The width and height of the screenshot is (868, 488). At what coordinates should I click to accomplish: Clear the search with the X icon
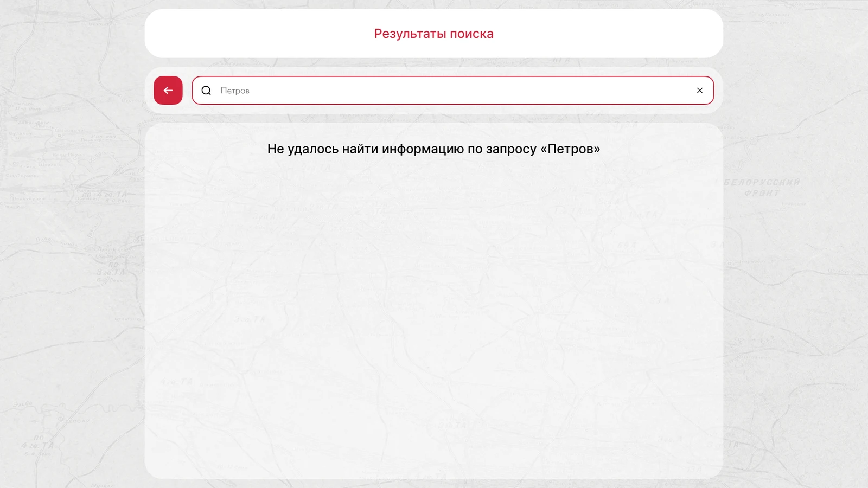tap(700, 91)
